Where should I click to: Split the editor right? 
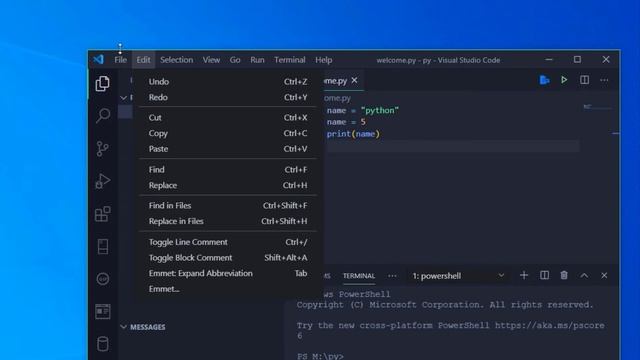coord(584,80)
